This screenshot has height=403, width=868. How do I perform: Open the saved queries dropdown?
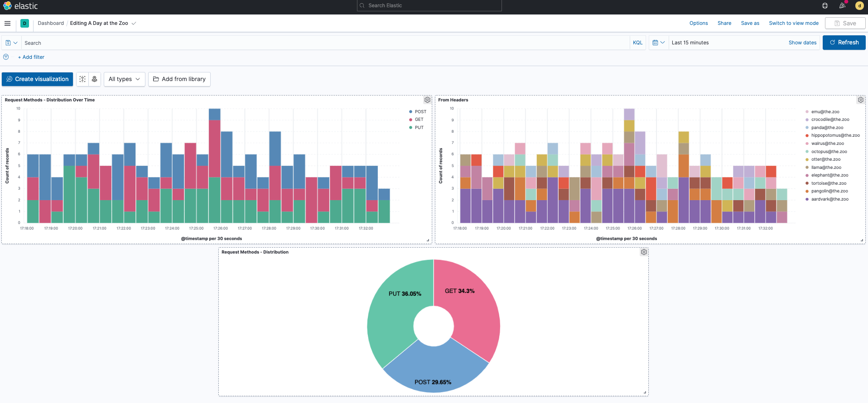point(11,43)
